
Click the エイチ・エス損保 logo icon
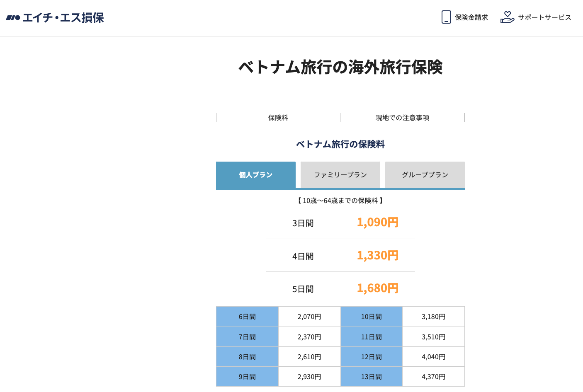(13, 18)
